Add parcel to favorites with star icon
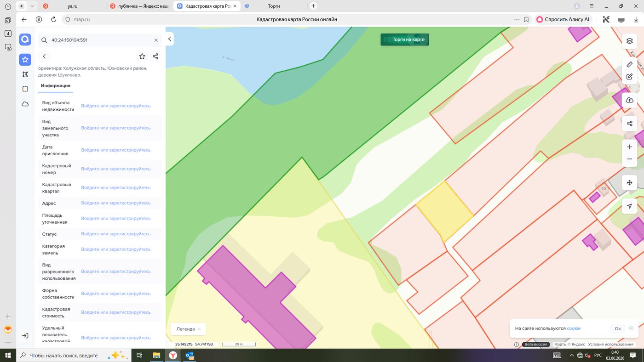Image resolution: width=644 pixels, height=362 pixels. 142,56
